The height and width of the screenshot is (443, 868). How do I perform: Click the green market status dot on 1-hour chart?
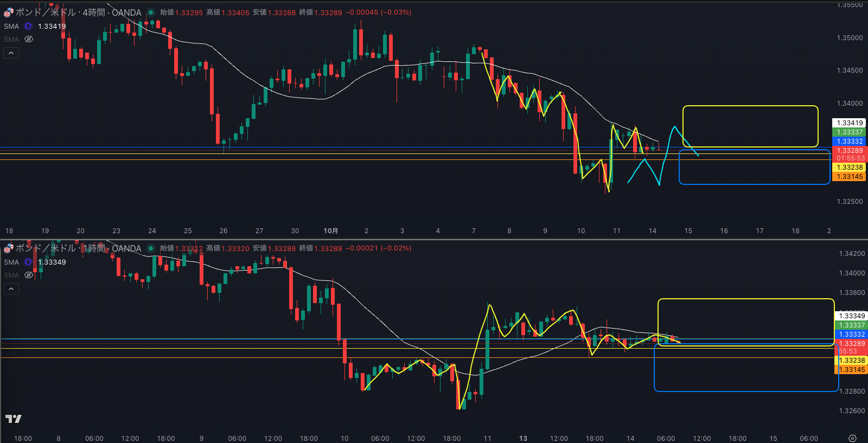[151, 248]
